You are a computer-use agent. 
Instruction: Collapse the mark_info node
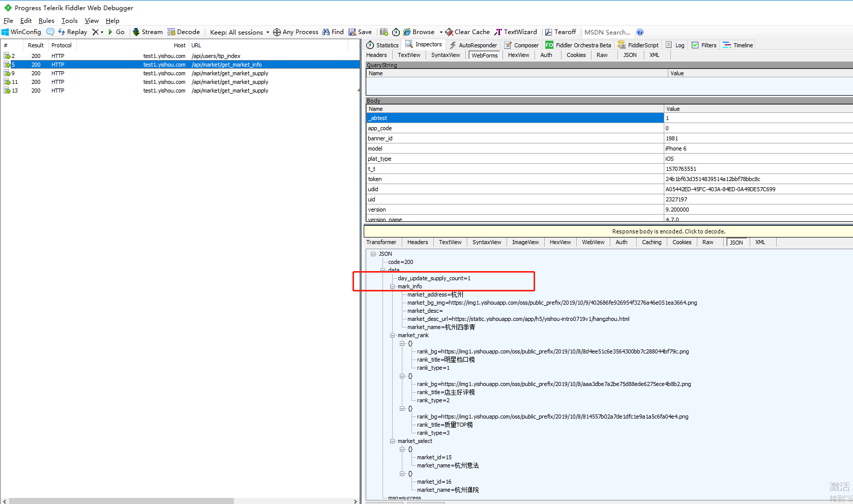(392, 286)
